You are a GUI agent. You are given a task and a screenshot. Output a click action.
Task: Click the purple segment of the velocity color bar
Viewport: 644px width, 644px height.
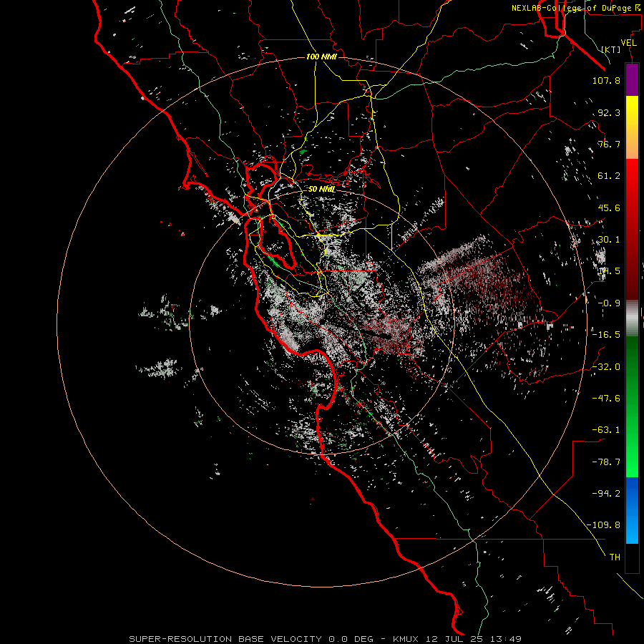tap(632, 80)
